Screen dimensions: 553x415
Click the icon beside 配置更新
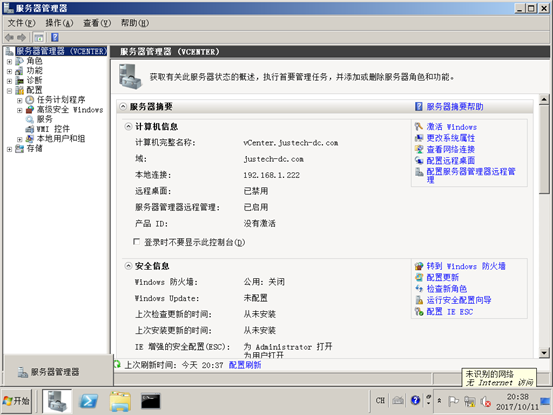pos(419,277)
